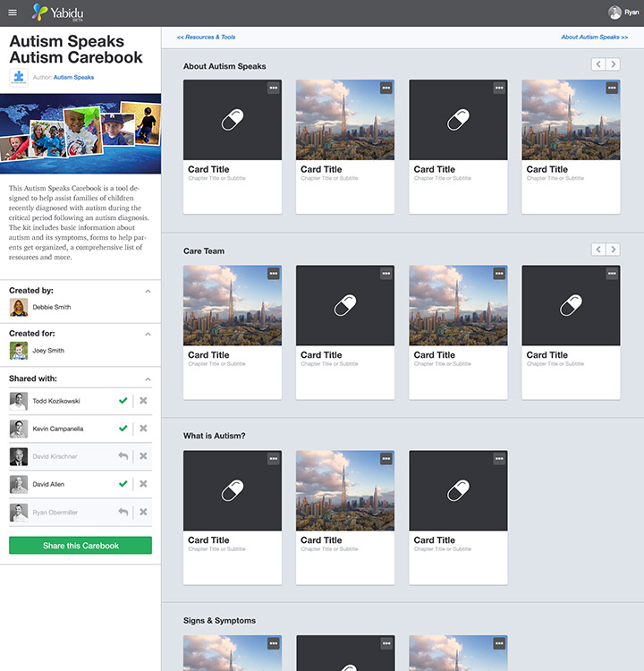Collapse the Created by section
This screenshot has height=671, width=644.
tap(148, 292)
